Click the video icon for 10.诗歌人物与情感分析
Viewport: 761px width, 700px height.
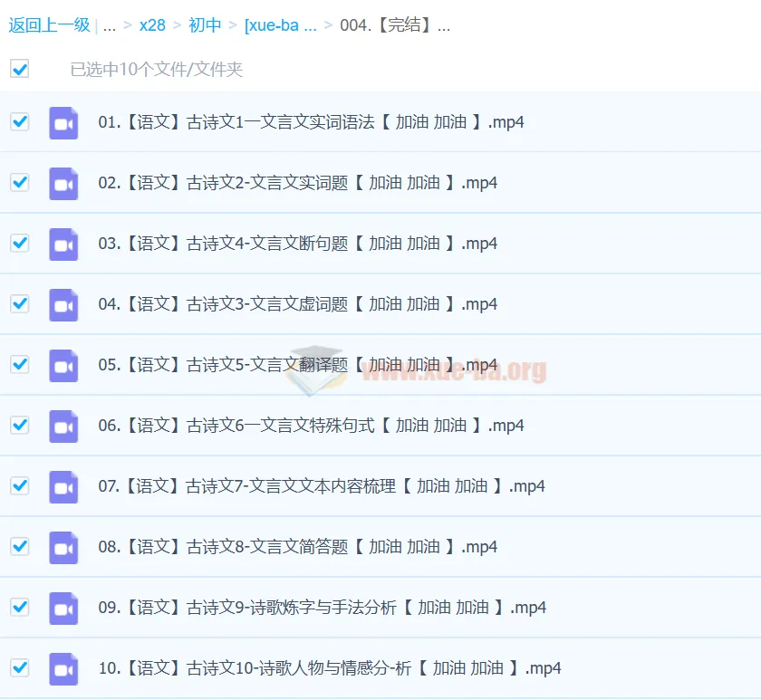(x=63, y=667)
